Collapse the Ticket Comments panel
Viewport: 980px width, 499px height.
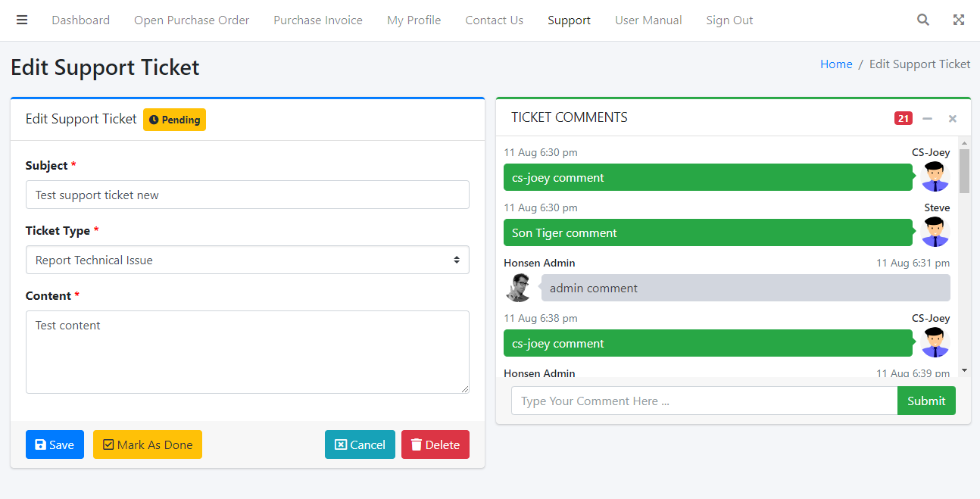tap(927, 118)
